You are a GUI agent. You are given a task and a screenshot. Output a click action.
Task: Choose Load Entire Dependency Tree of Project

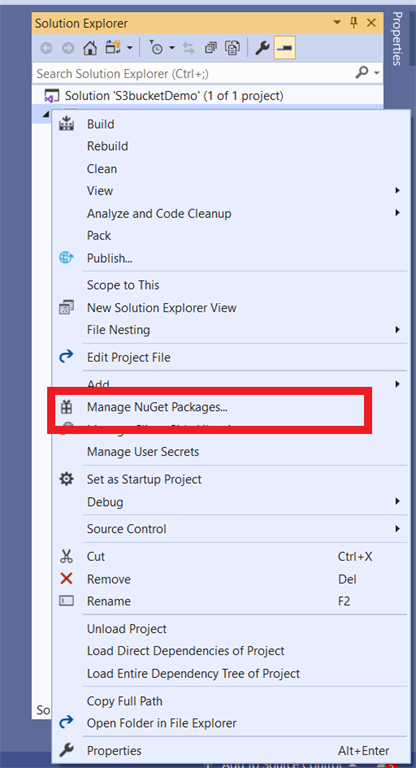pos(194,673)
